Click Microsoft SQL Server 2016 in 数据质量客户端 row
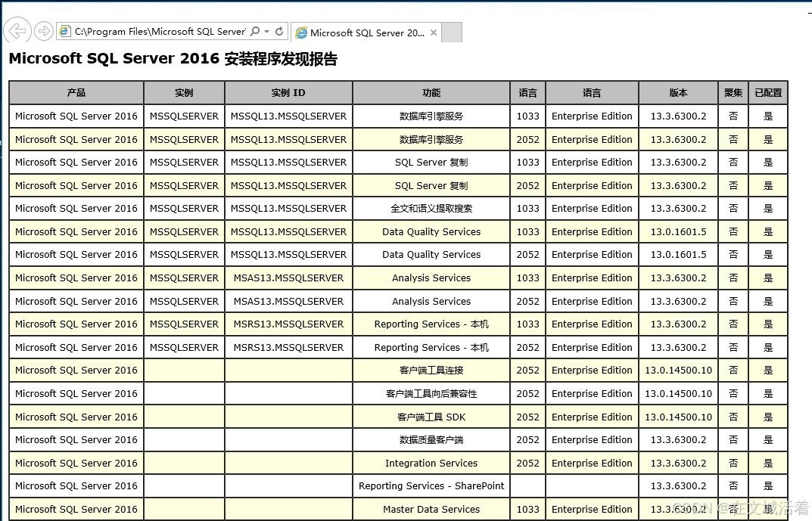This screenshot has width=812, height=521. (76, 440)
